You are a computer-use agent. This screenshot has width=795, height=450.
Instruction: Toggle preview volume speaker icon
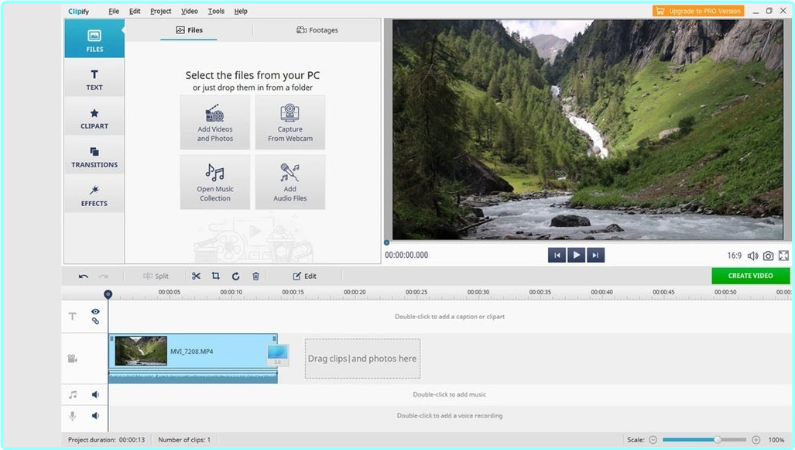pos(753,256)
